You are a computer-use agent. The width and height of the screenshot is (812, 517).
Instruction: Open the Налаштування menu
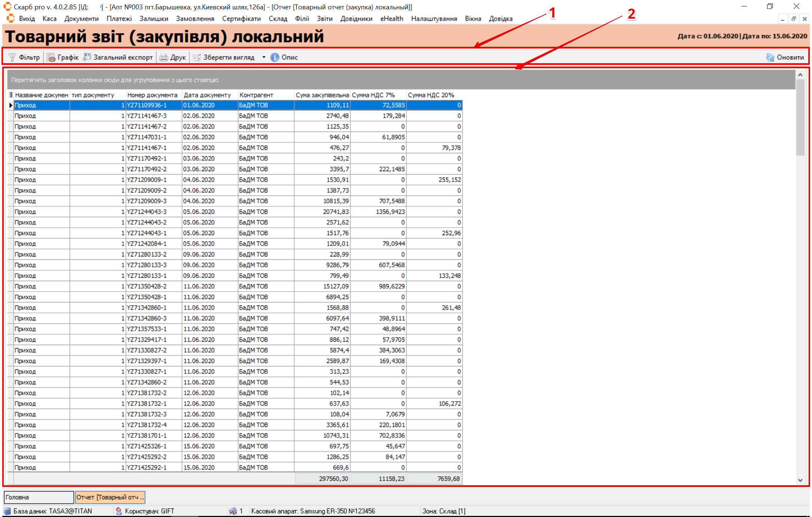pos(434,19)
